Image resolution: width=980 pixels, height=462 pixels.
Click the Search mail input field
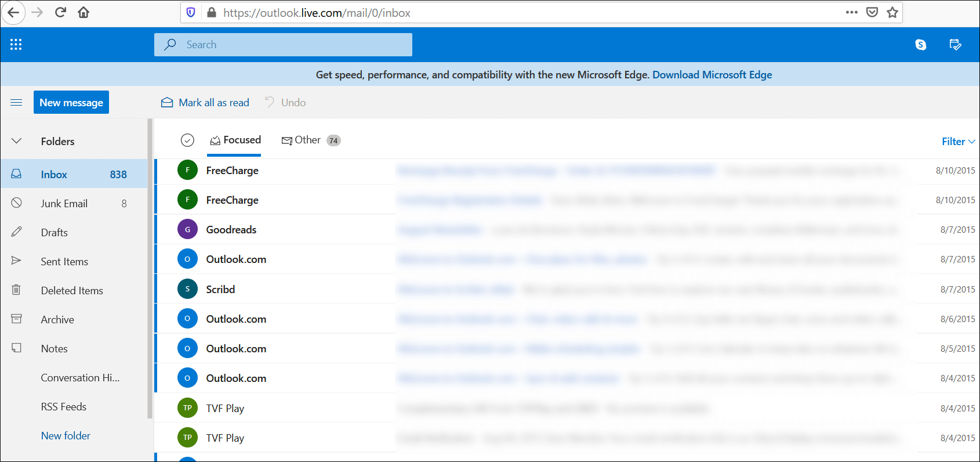283,45
